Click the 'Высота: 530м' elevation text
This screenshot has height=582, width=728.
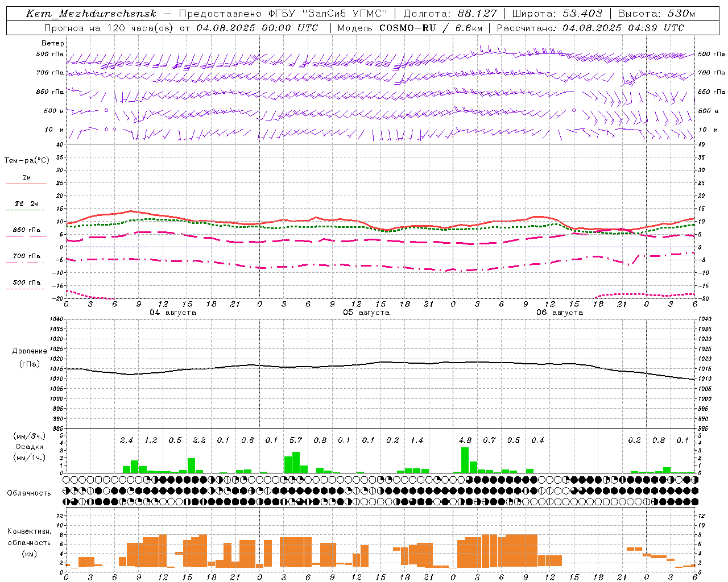(x=656, y=14)
